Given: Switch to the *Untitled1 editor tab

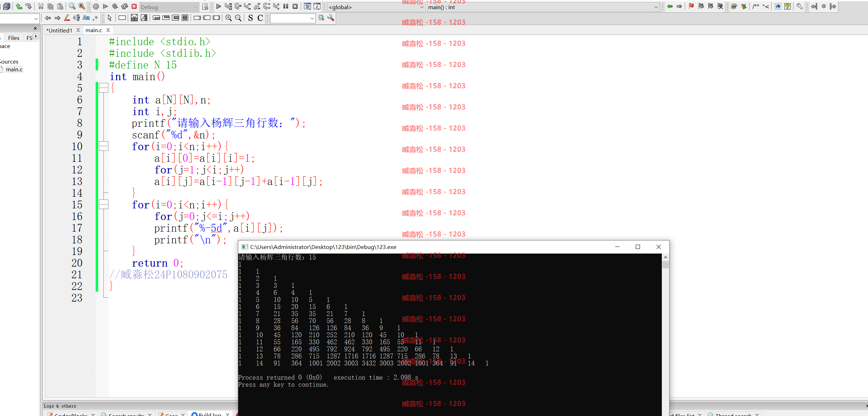Looking at the screenshot, I should tap(59, 30).
